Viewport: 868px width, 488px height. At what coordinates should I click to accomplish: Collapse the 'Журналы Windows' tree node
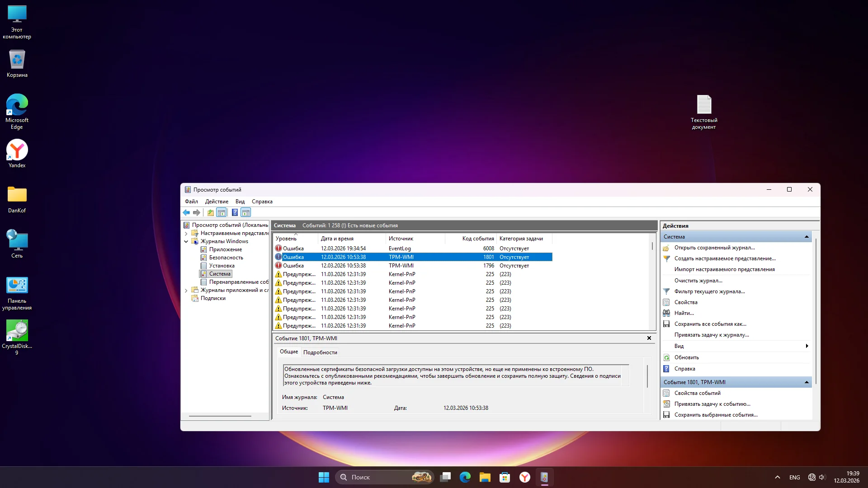pos(186,241)
